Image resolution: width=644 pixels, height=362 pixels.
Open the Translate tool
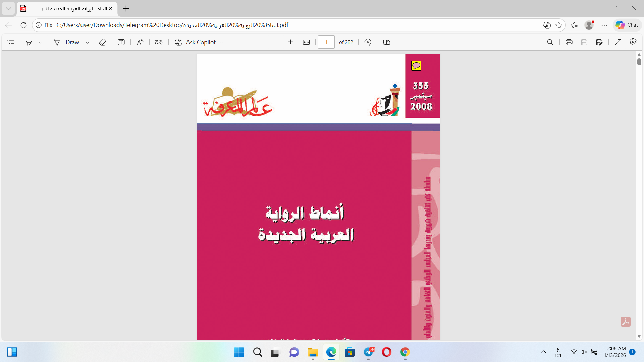coord(159,42)
